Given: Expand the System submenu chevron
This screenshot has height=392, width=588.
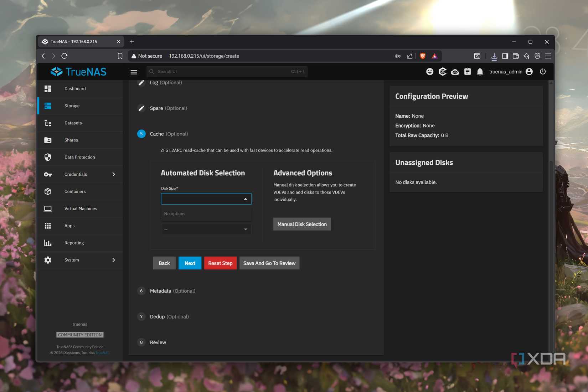Looking at the screenshot, I should pos(114,260).
